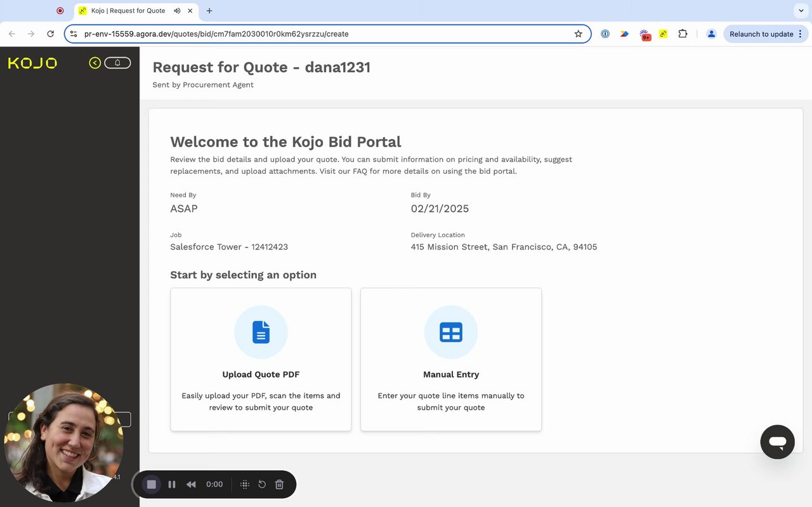812x507 pixels.
Task: Open a new browser tab
Action: (x=209, y=11)
